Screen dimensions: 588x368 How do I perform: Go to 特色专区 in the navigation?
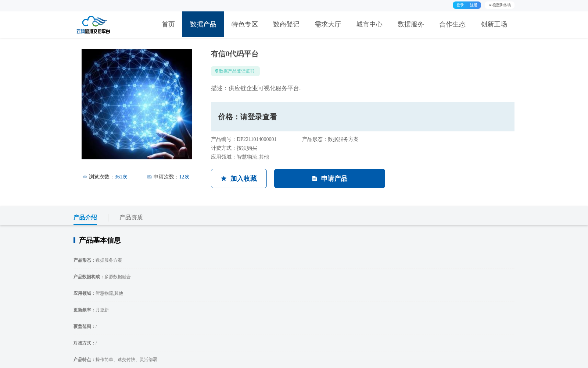(245, 24)
